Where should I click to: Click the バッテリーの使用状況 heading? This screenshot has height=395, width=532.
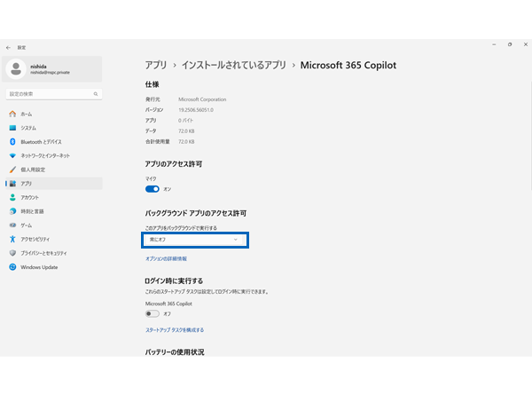pyautogui.click(x=175, y=352)
